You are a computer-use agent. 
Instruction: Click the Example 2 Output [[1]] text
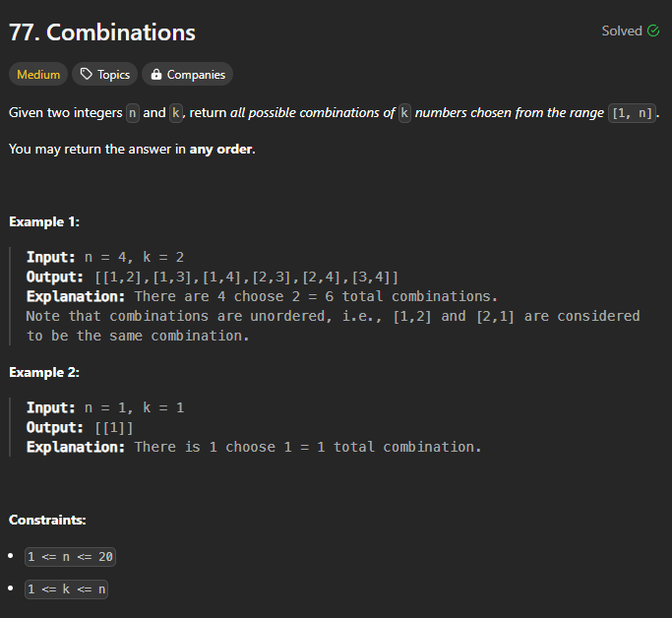[x=113, y=428]
